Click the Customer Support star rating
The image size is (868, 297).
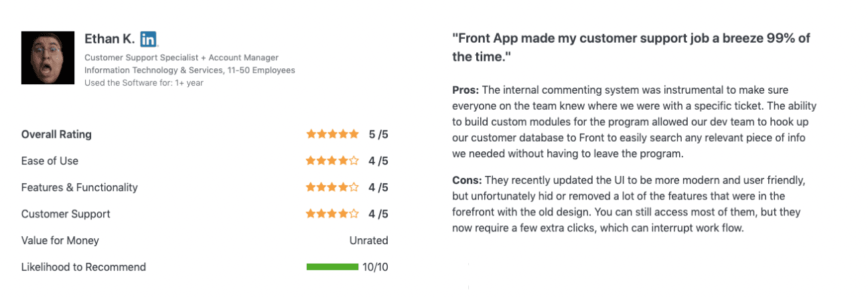[332, 214]
